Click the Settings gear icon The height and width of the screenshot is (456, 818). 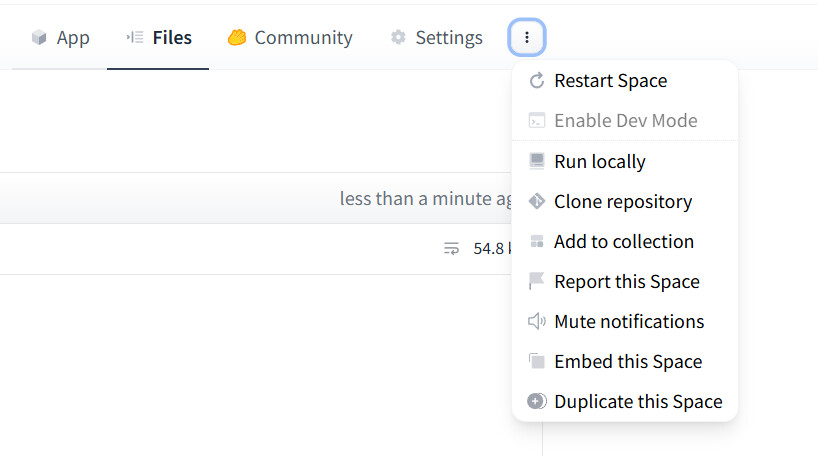398,38
